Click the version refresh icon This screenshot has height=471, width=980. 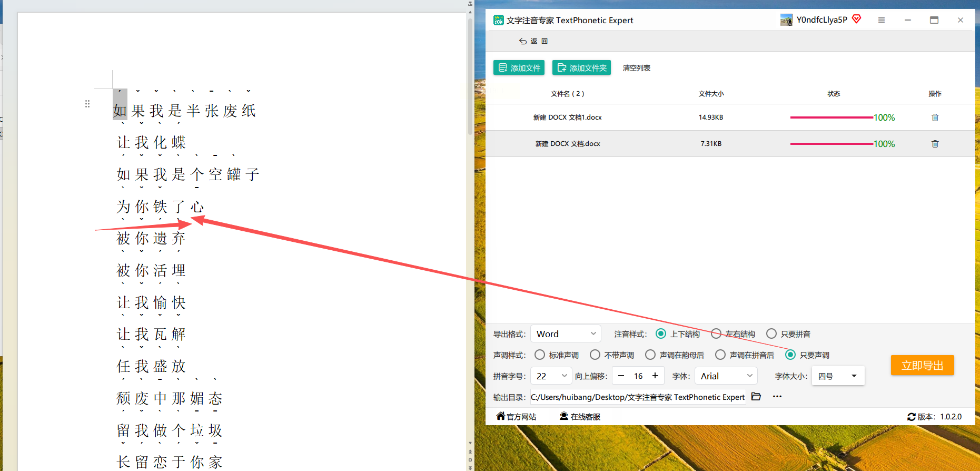coord(911,417)
